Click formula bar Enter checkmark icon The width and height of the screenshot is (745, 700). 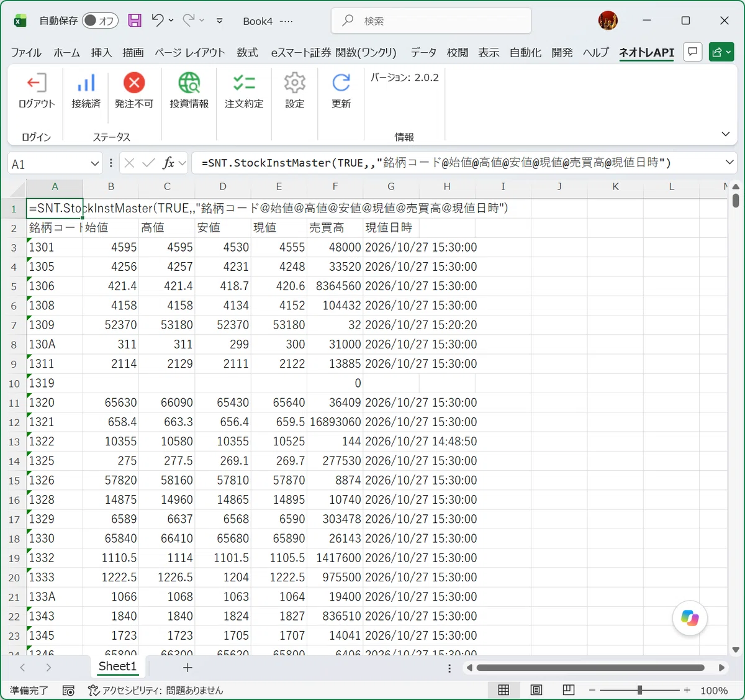pyautogui.click(x=148, y=163)
